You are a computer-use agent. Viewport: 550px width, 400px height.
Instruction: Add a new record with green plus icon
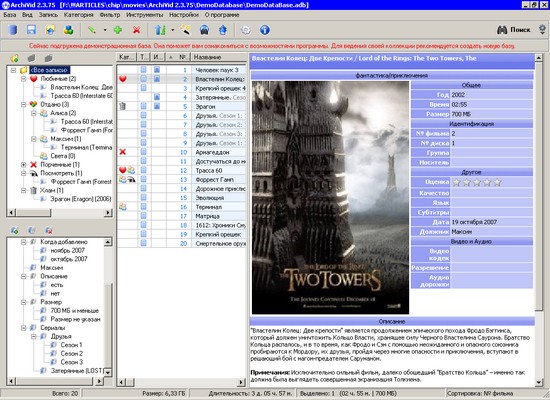tap(118, 30)
